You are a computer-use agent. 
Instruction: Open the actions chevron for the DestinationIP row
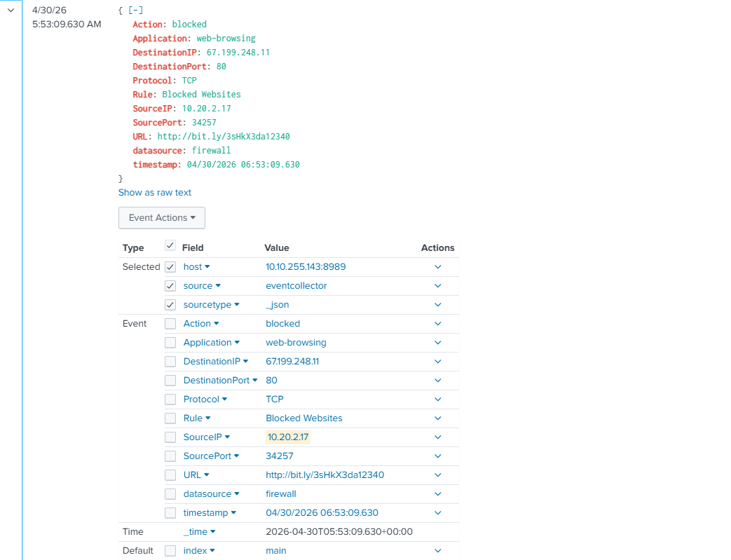[x=438, y=362]
